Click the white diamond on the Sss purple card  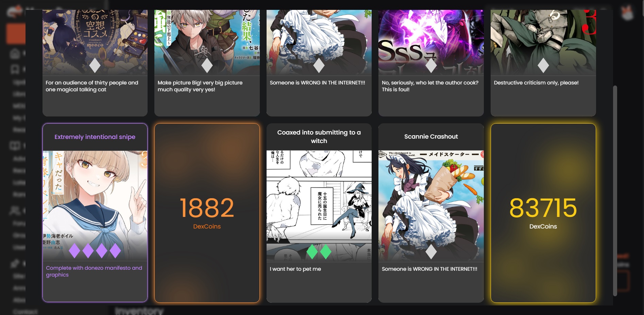431,66
